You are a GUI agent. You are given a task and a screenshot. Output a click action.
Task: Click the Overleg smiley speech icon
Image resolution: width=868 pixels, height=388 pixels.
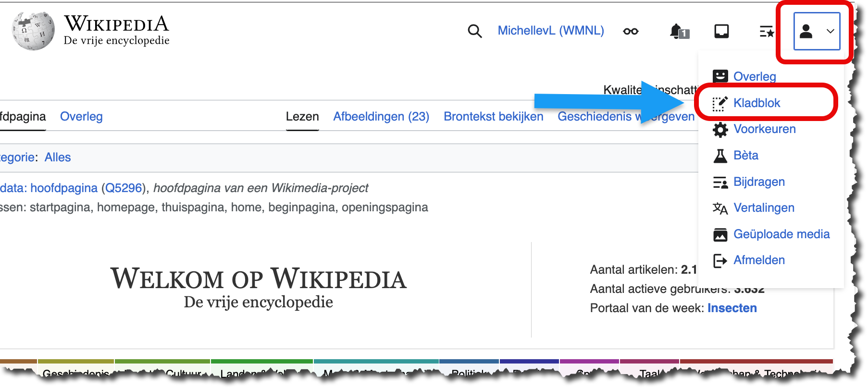point(720,76)
